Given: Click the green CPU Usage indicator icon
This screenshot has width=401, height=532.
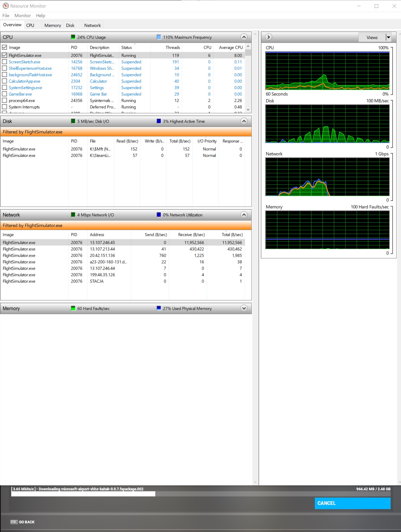Looking at the screenshot, I should click(x=73, y=37).
